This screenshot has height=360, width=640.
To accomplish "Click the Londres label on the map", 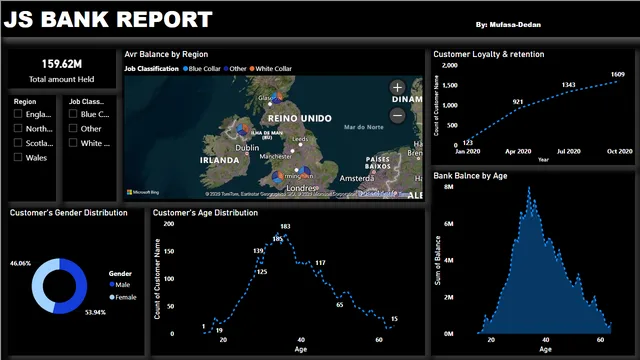I will point(301,188).
